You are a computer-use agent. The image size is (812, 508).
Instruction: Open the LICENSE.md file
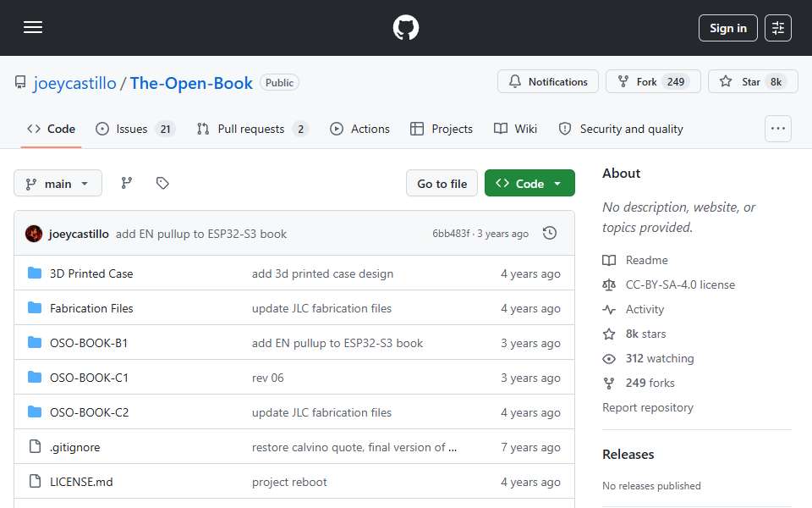(81, 482)
